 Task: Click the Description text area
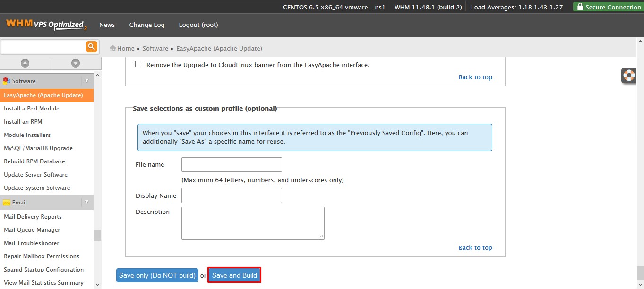click(x=253, y=223)
